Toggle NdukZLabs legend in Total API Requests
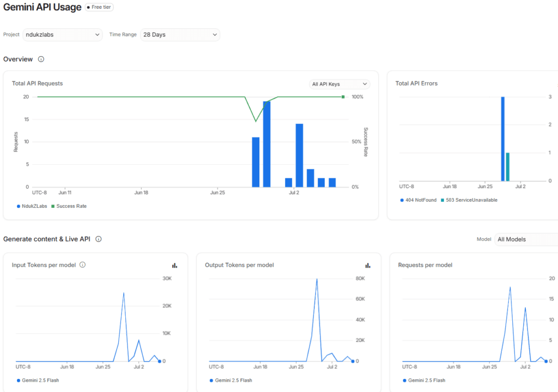 32,206
